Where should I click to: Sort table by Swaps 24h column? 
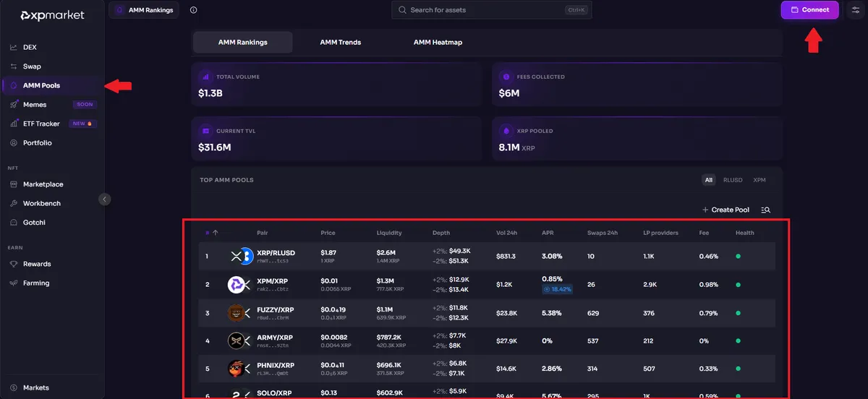(x=603, y=233)
